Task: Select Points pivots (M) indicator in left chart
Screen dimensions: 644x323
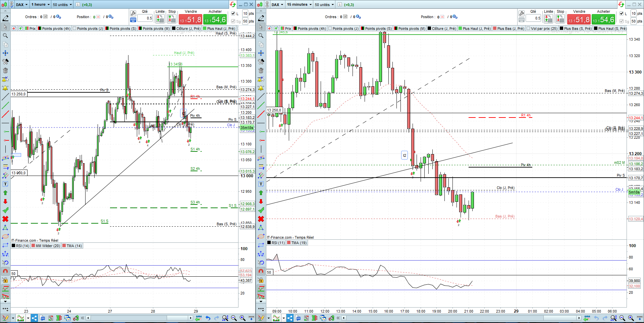Action: (154, 29)
